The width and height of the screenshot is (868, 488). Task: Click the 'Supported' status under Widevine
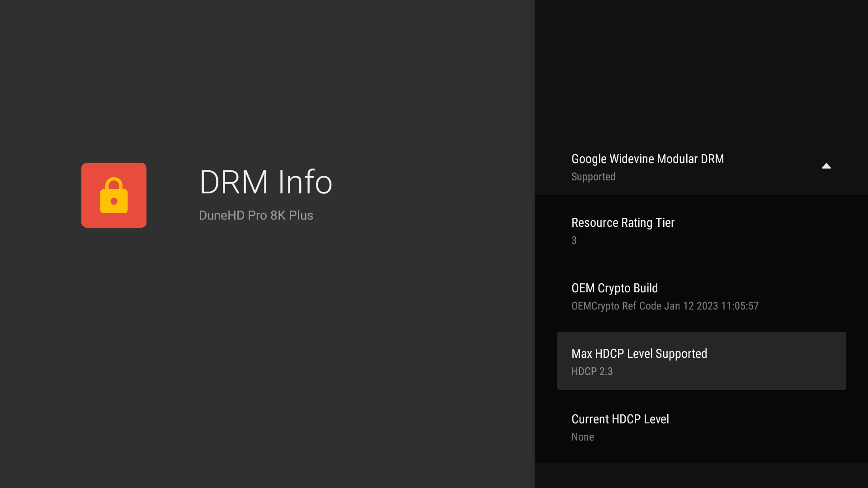(x=593, y=177)
